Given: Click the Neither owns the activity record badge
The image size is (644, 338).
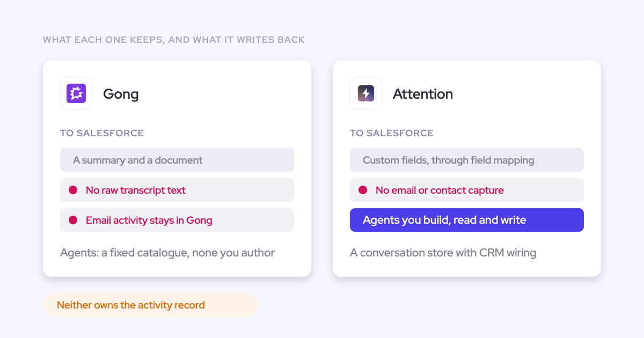Looking at the screenshot, I should (x=150, y=305).
